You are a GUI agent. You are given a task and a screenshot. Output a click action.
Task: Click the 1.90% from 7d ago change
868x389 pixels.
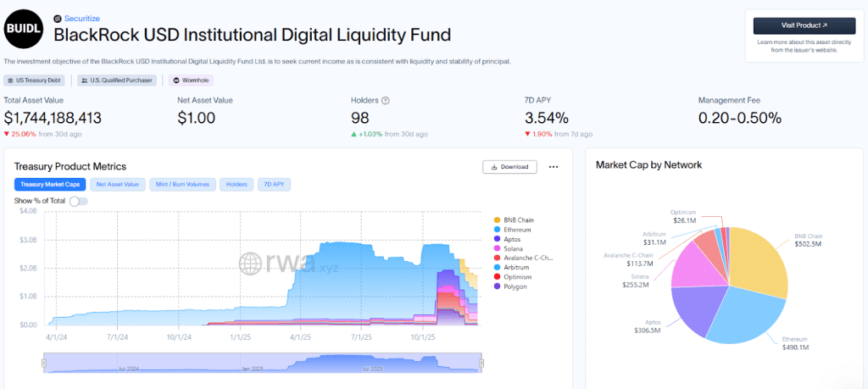pyautogui.click(x=559, y=134)
